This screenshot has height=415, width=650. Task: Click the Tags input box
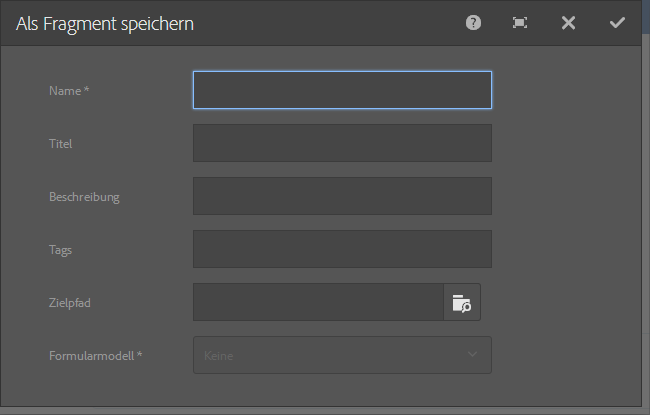point(342,249)
